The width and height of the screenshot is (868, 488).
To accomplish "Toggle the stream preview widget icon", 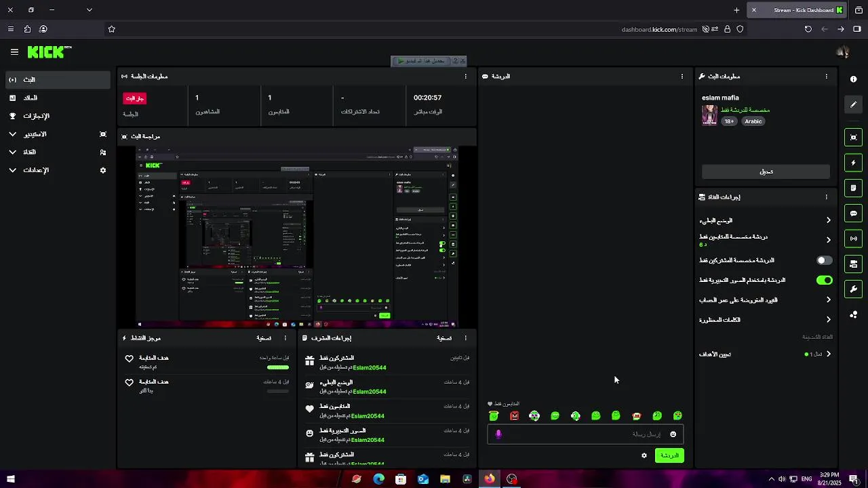I will tap(853, 138).
